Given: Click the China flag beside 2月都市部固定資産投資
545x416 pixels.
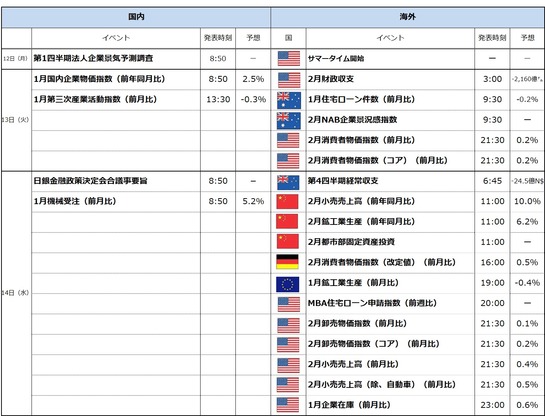Looking at the screenshot, I should [x=287, y=241].
